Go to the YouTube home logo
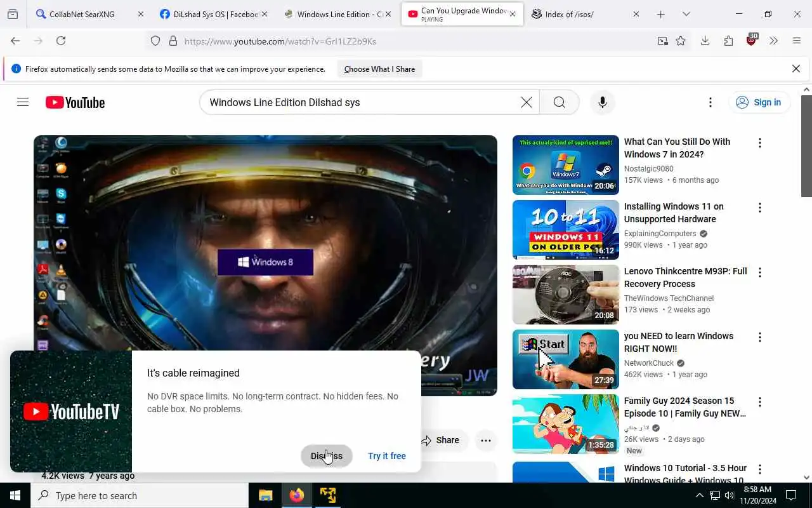 [75, 102]
